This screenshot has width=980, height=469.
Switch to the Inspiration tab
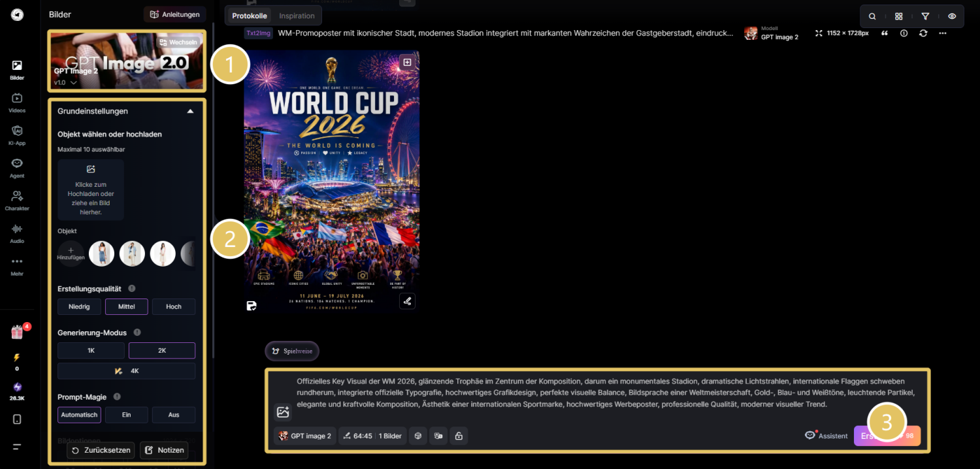(297, 16)
